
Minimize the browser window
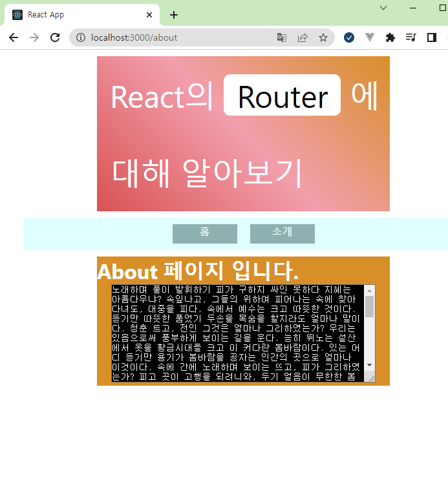(413, 8)
